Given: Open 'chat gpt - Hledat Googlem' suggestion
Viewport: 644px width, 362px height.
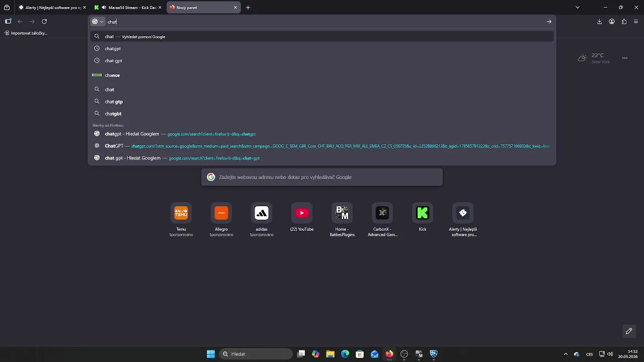Looking at the screenshot, I should click(322, 158).
